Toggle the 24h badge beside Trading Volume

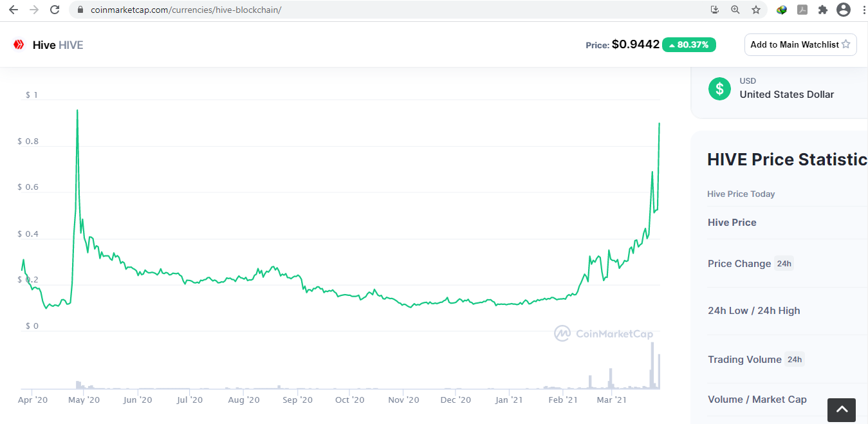(795, 360)
